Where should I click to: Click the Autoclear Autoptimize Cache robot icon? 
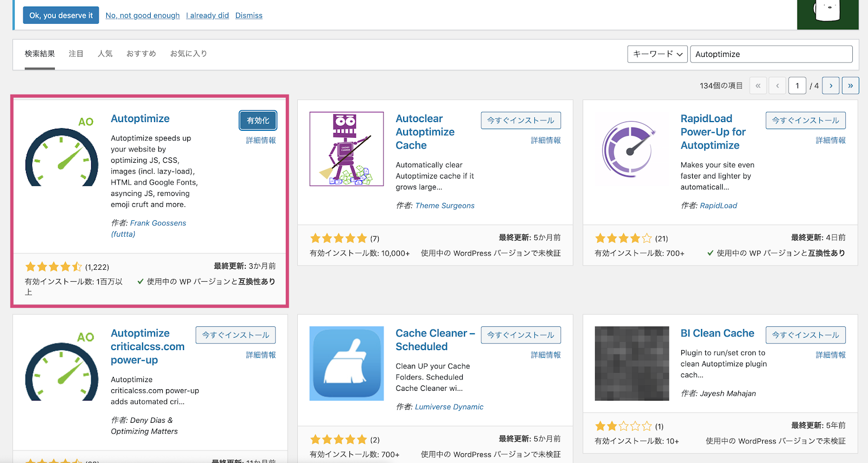coord(347,149)
